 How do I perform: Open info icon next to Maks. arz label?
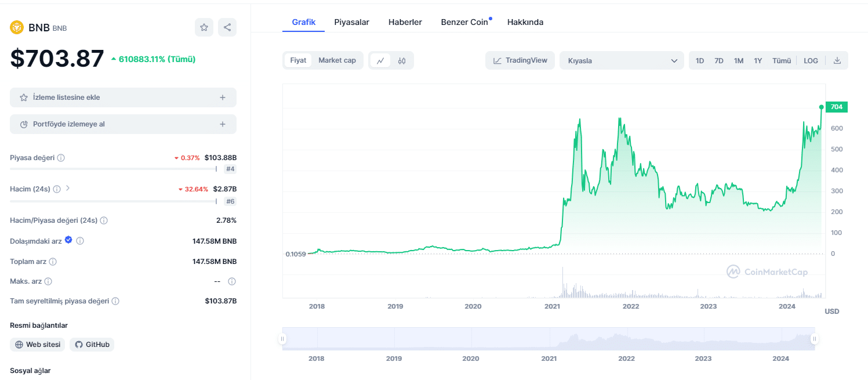(x=48, y=281)
